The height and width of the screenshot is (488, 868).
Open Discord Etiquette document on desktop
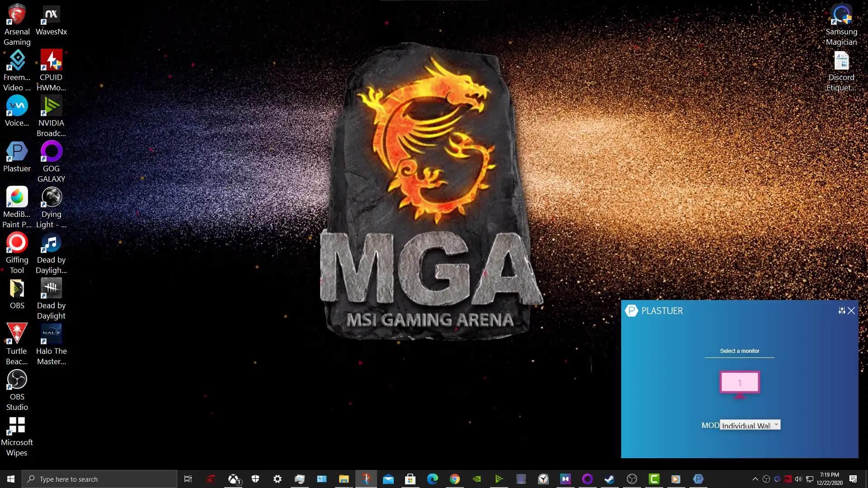[841, 71]
